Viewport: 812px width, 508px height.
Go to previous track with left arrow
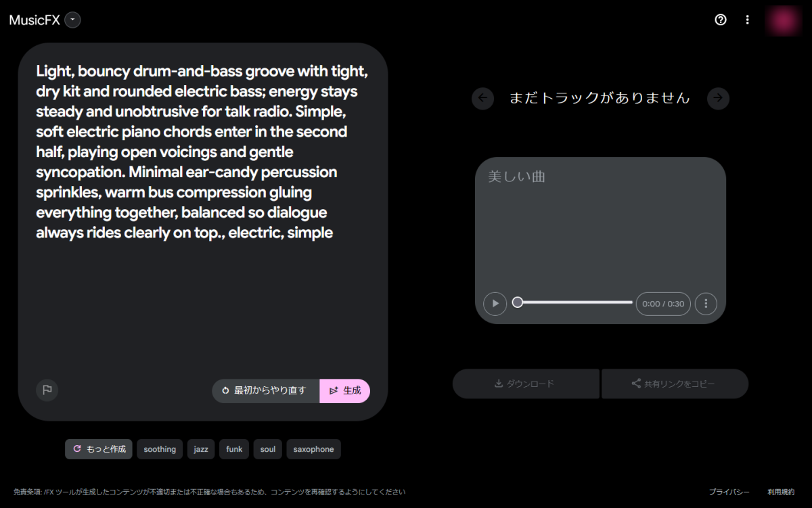(x=482, y=98)
